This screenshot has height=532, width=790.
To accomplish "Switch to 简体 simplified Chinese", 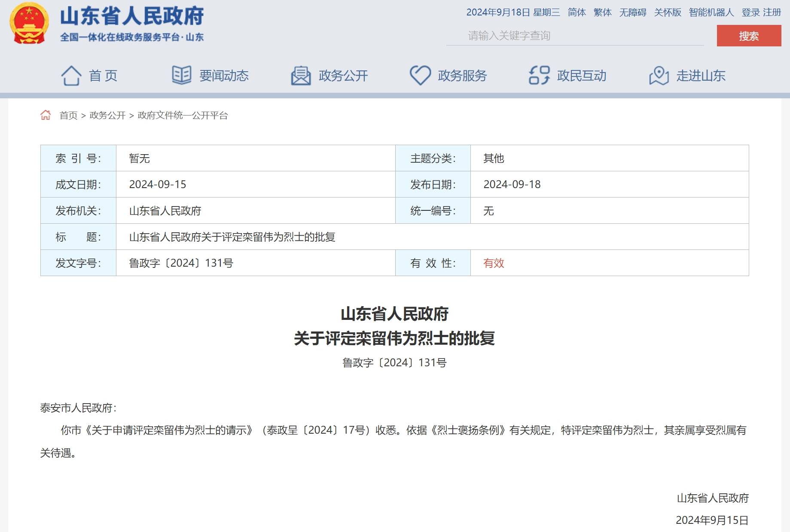I will coord(576,12).
